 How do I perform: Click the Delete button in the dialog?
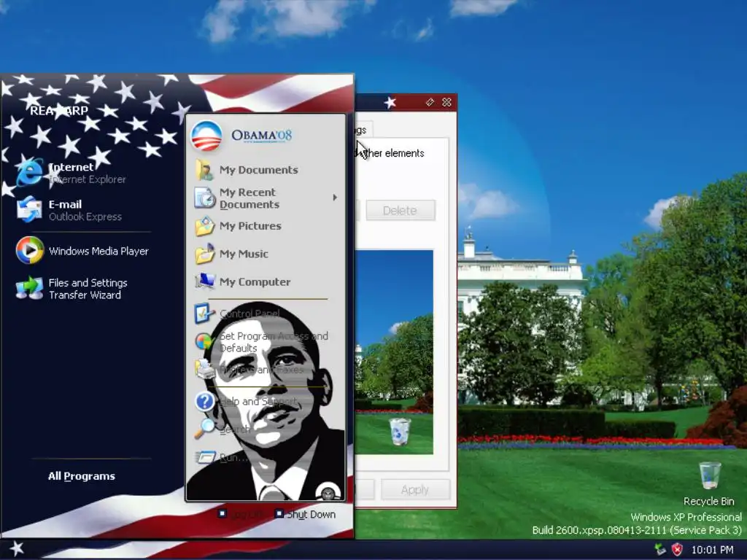(400, 211)
